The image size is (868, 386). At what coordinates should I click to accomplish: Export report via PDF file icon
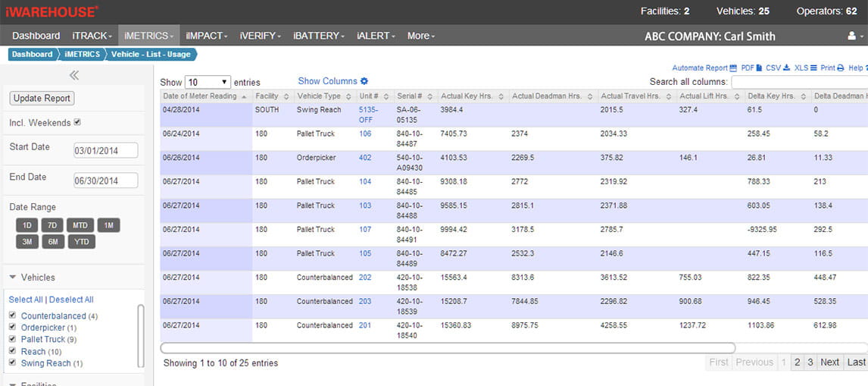click(x=759, y=68)
